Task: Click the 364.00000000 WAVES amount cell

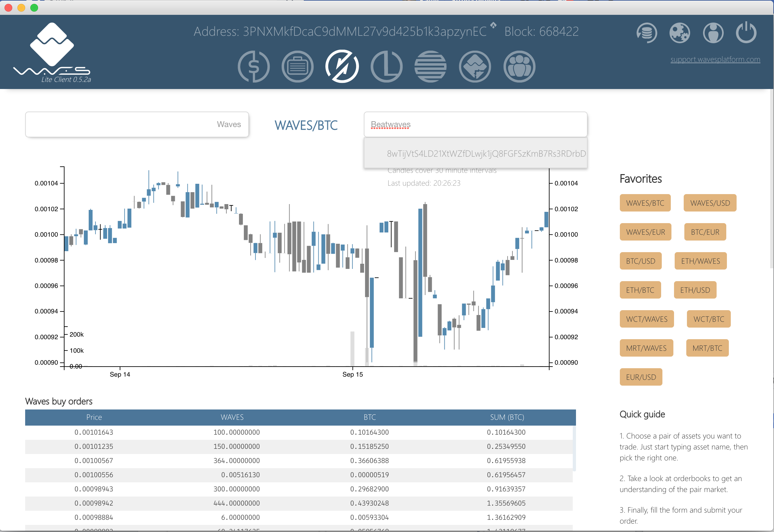Action: (236, 461)
